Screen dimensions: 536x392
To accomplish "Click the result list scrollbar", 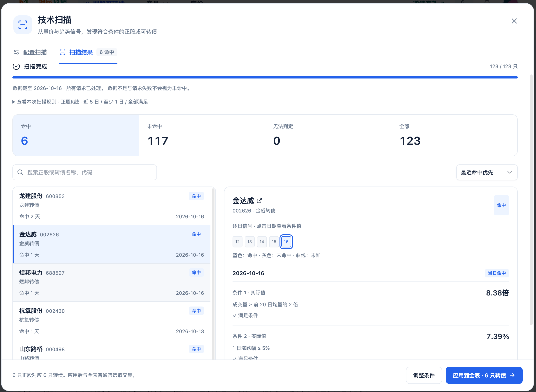I will coord(213,274).
